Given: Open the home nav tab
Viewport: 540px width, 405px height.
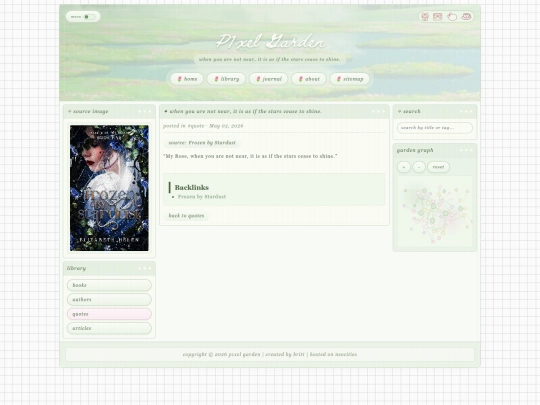Looking at the screenshot, I should tap(187, 79).
